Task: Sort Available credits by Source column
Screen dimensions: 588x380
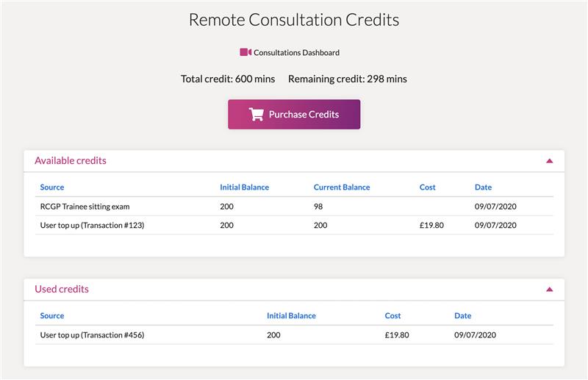Action: point(52,187)
